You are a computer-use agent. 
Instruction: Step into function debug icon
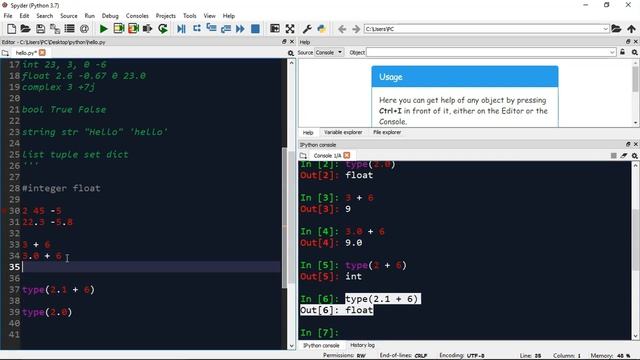pos(211,29)
